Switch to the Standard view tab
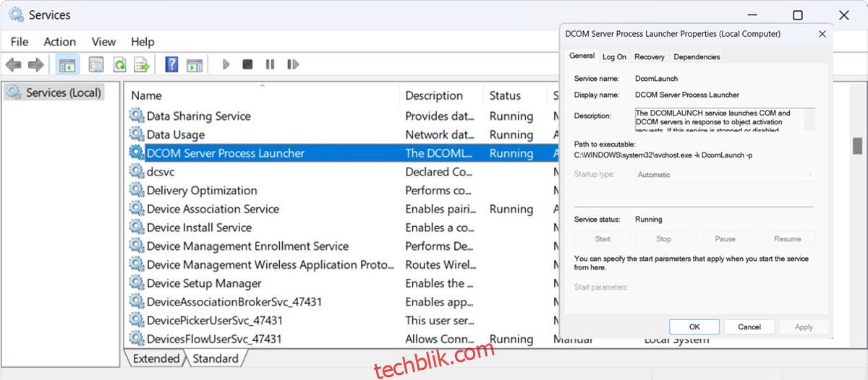 click(x=216, y=358)
